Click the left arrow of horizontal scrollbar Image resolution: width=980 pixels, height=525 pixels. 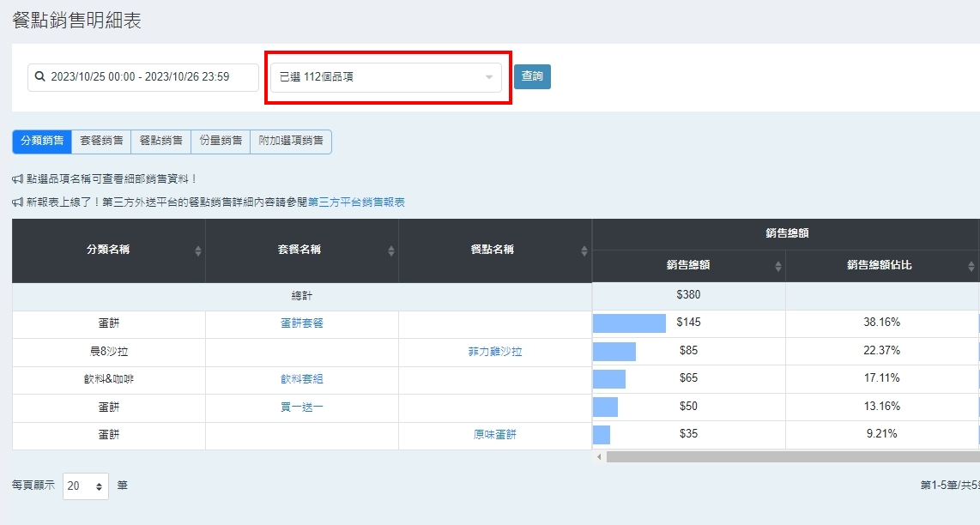pyautogui.click(x=599, y=457)
